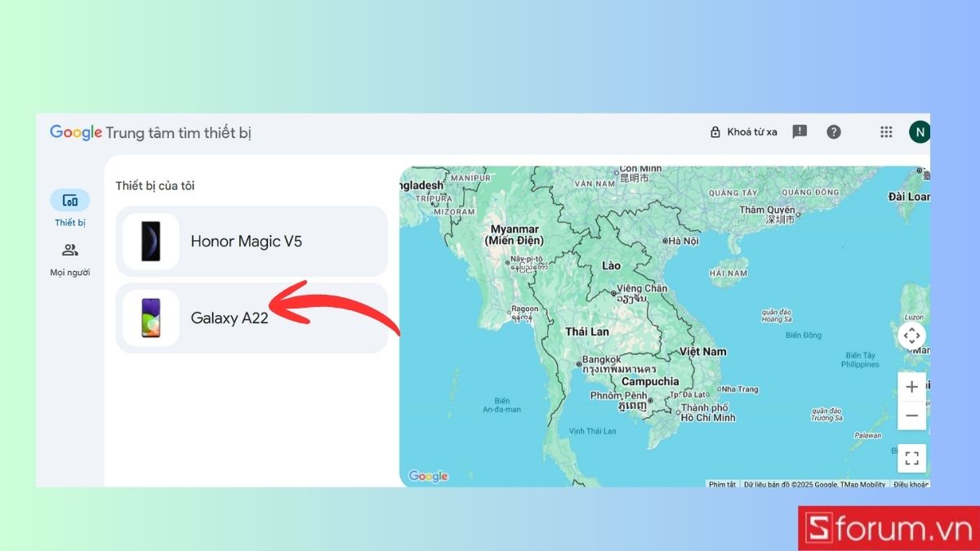Click the Phnôm Pênh label on map

[618, 395]
